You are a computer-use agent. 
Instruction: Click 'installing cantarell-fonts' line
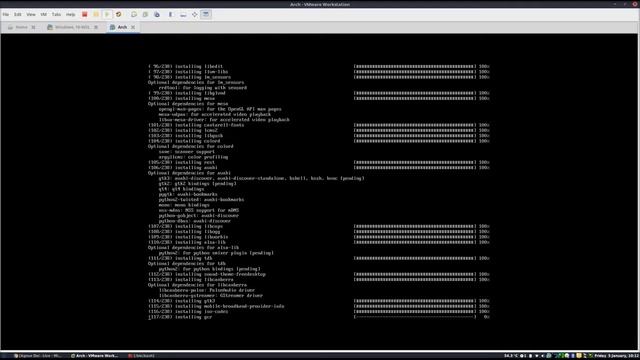click(x=196, y=125)
